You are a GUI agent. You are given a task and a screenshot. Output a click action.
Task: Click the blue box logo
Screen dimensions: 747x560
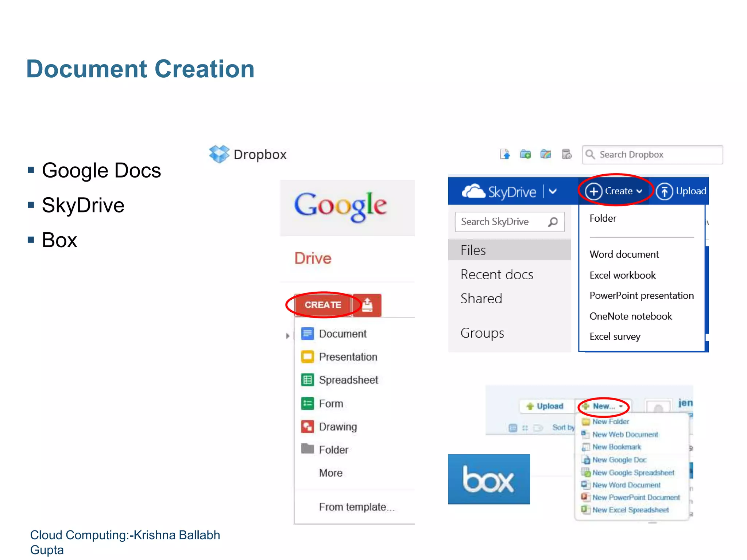tap(489, 479)
